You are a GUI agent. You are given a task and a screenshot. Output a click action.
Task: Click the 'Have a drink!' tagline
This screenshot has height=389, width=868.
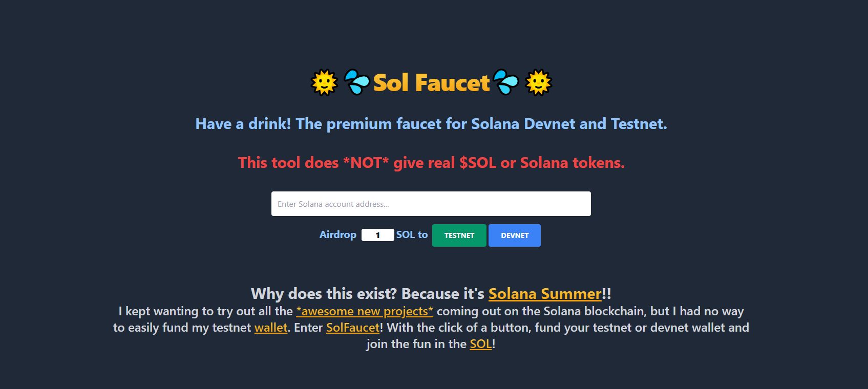point(431,124)
